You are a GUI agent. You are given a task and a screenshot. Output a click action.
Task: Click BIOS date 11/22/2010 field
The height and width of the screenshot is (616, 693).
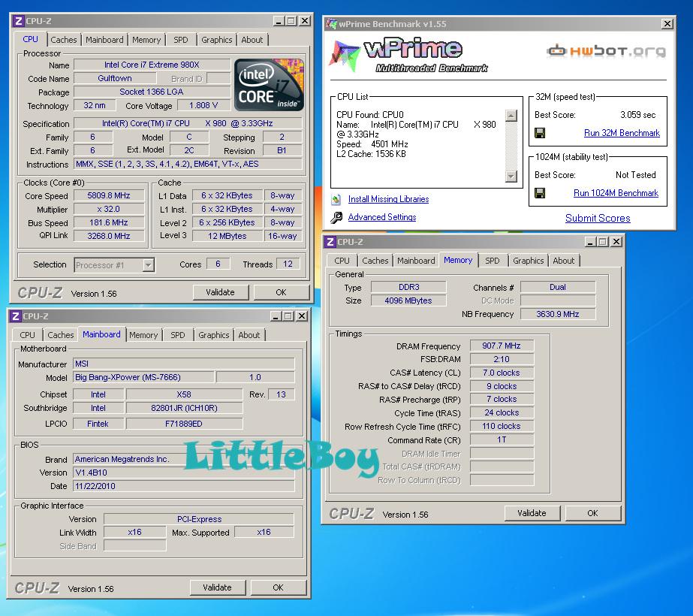coord(184,487)
